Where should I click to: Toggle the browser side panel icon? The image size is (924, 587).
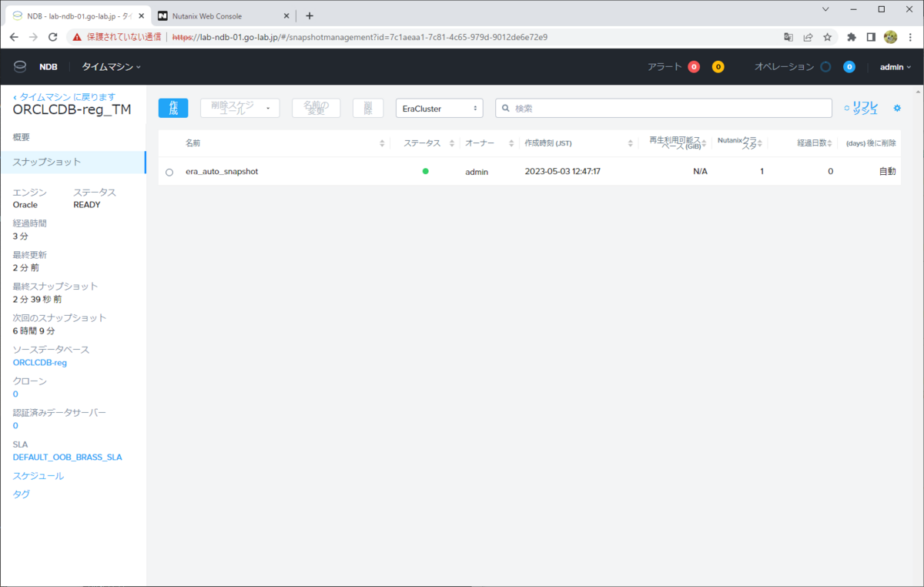coord(871,37)
